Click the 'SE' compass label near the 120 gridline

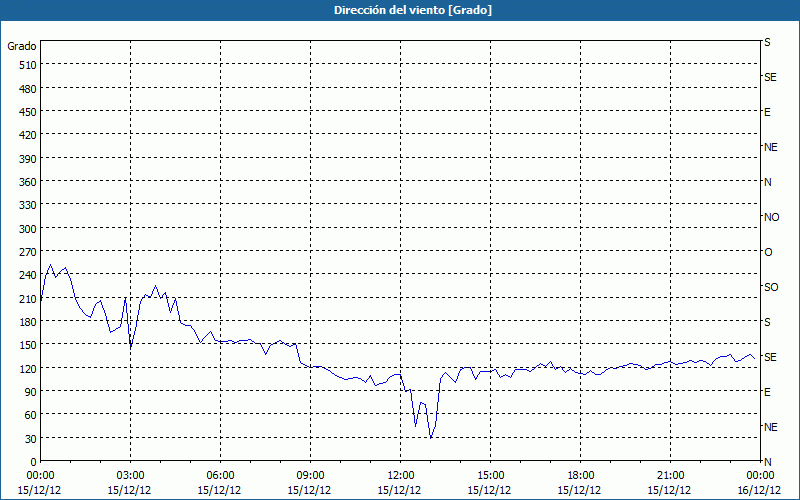770,357
